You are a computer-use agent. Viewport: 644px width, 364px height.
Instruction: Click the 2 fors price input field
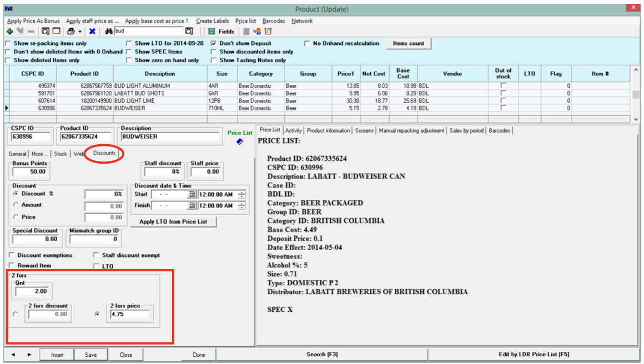pos(129,315)
